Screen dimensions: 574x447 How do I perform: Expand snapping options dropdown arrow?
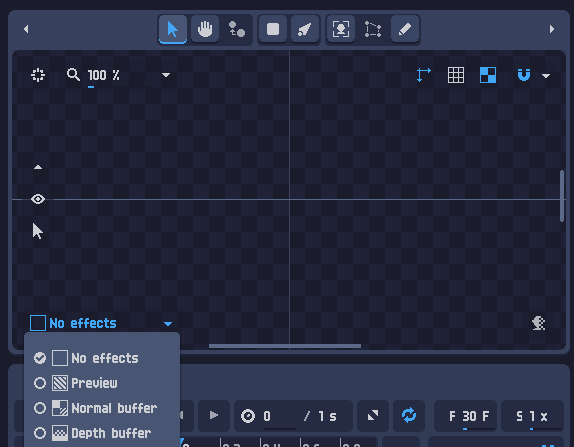click(546, 76)
